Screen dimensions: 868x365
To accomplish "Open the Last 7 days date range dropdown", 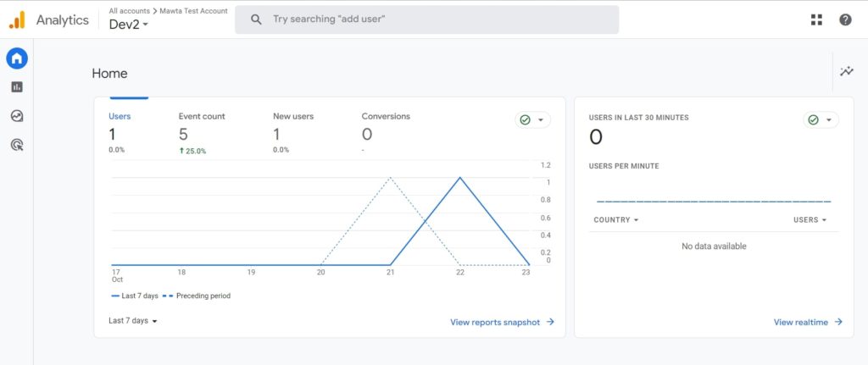I will (133, 321).
